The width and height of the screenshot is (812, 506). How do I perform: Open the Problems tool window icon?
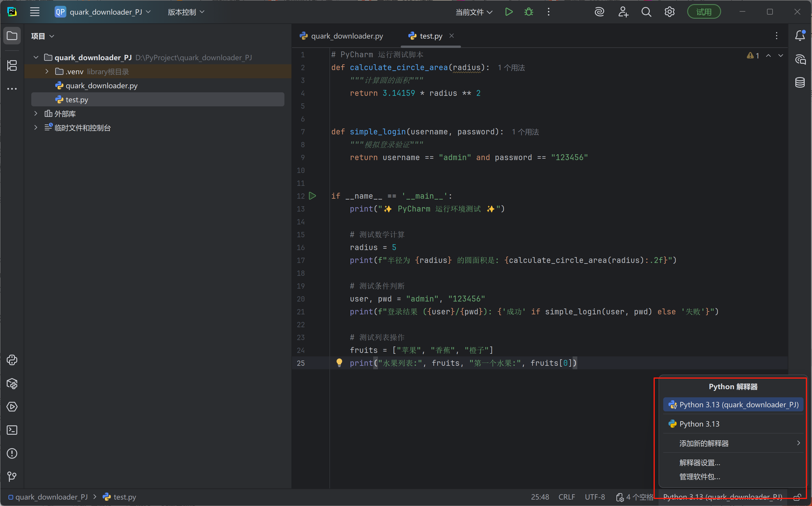point(12,453)
